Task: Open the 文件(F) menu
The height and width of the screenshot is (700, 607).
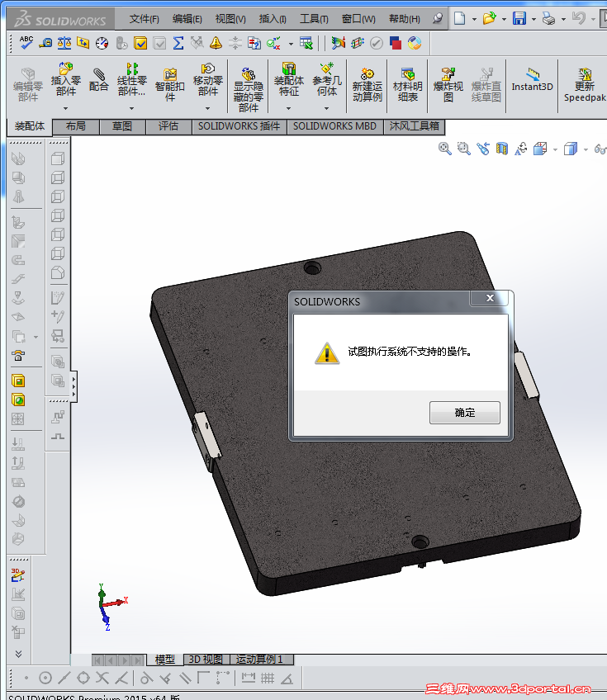Action: 144,19
